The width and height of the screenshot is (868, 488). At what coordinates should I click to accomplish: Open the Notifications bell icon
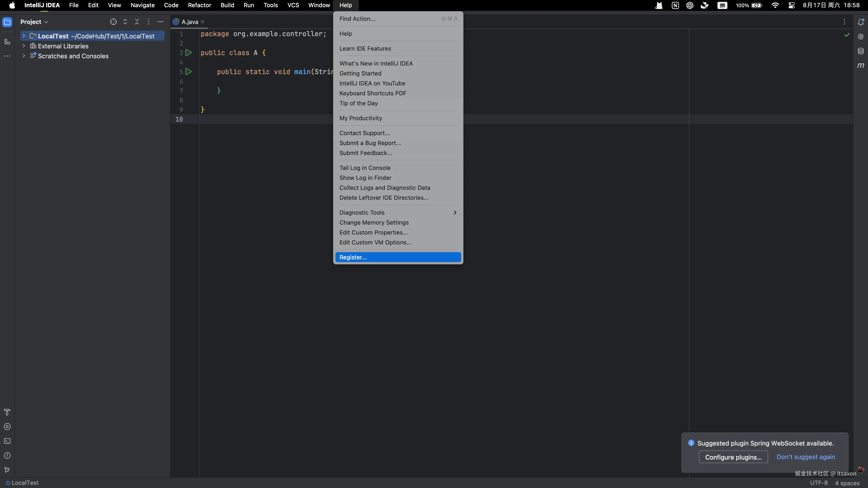coord(860,22)
